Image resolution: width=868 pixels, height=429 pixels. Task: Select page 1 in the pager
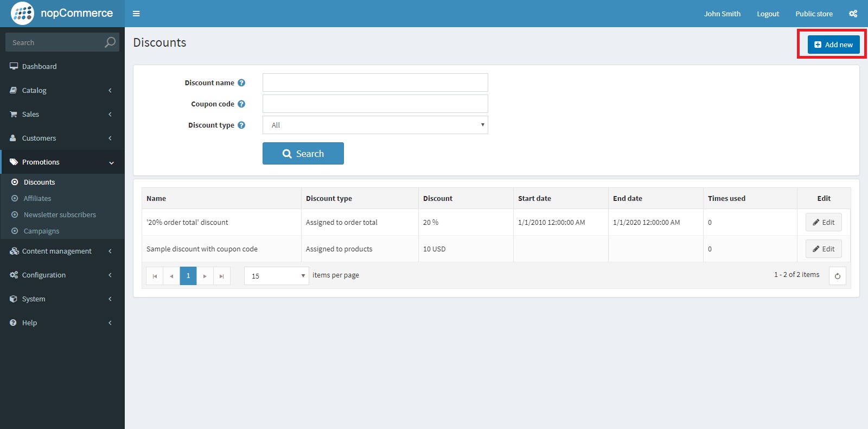(x=188, y=276)
